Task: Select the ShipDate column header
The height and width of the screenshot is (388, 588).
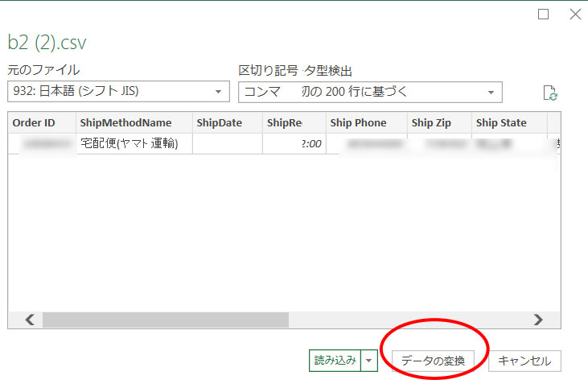Action: (x=226, y=123)
